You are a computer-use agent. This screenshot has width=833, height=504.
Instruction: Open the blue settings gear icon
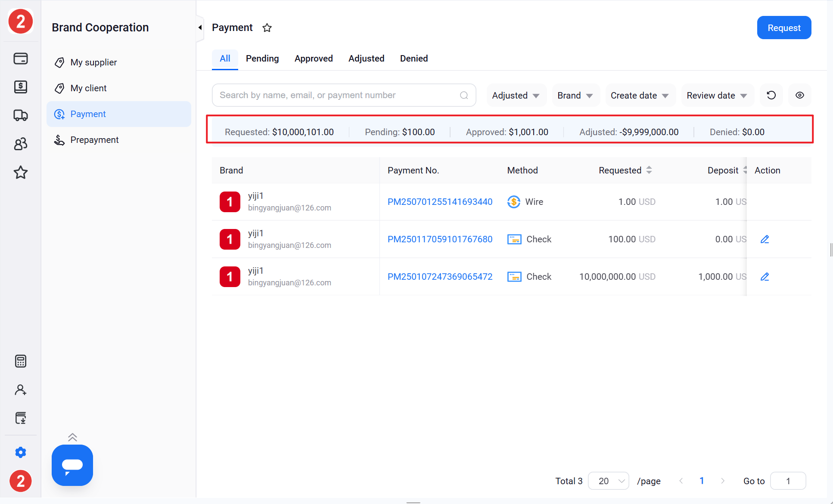pyautogui.click(x=21, y=452)
